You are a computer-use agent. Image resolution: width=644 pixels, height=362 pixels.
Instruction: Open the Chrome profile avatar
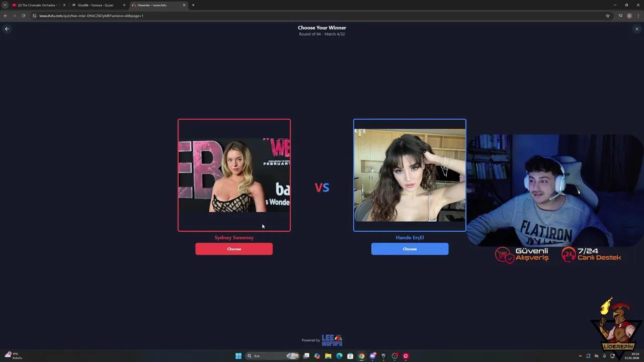(629, 16)
